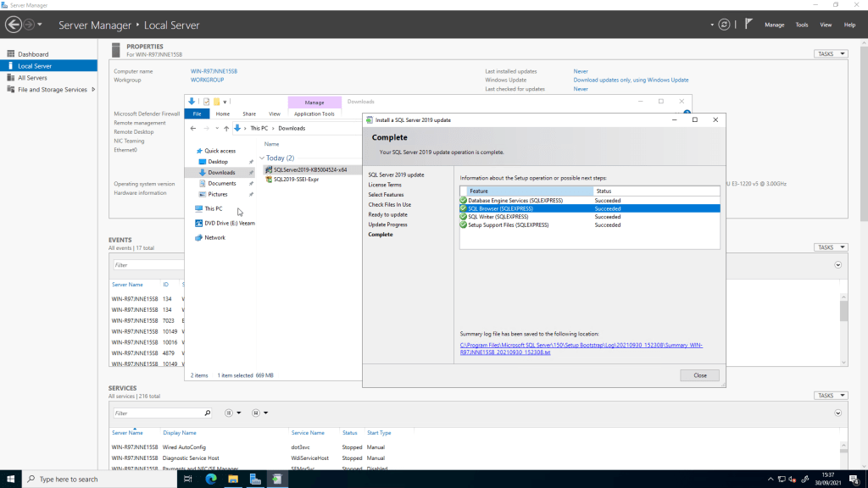Open the notifications flag icon
868x488 pixels.
[x=748, y=25]
